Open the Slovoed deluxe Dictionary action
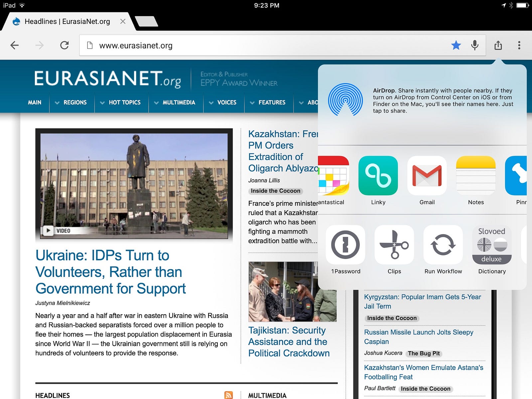This screenshot has height=399, width=532. [x=492, y=245]
